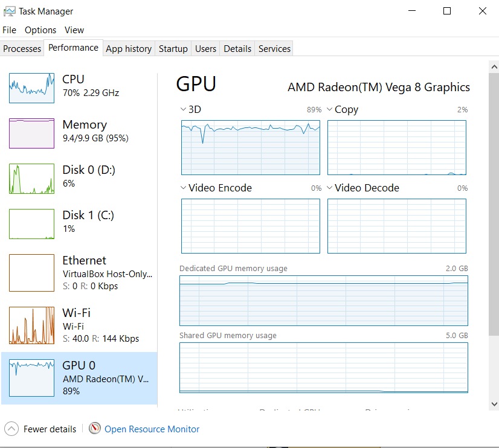Click the 2.0 GB dedicated memory value
The image size is (499, 448).
pos(457,268)
